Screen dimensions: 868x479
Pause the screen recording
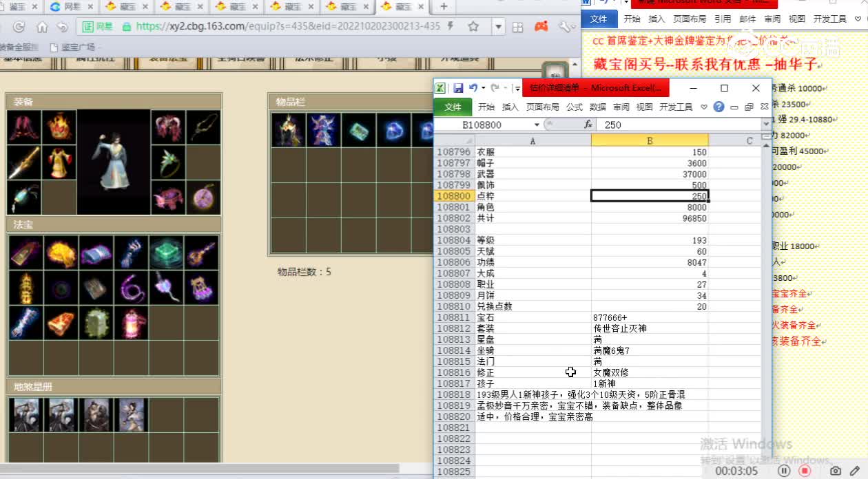pos(784,471)
